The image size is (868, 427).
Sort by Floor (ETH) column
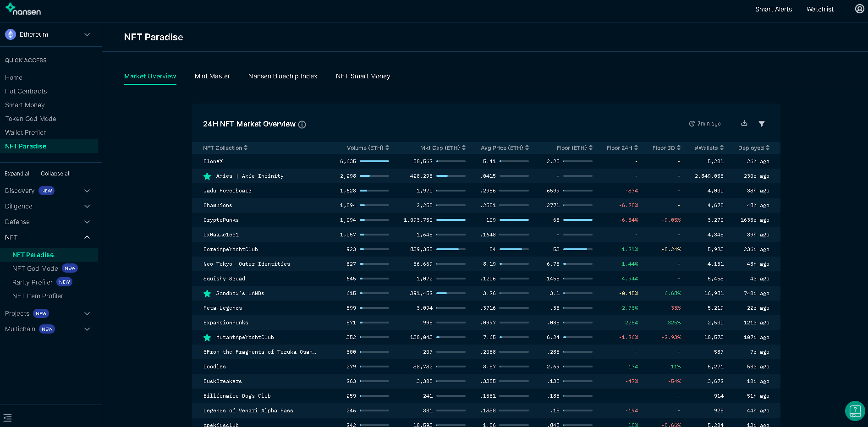(x=575, y=148)
